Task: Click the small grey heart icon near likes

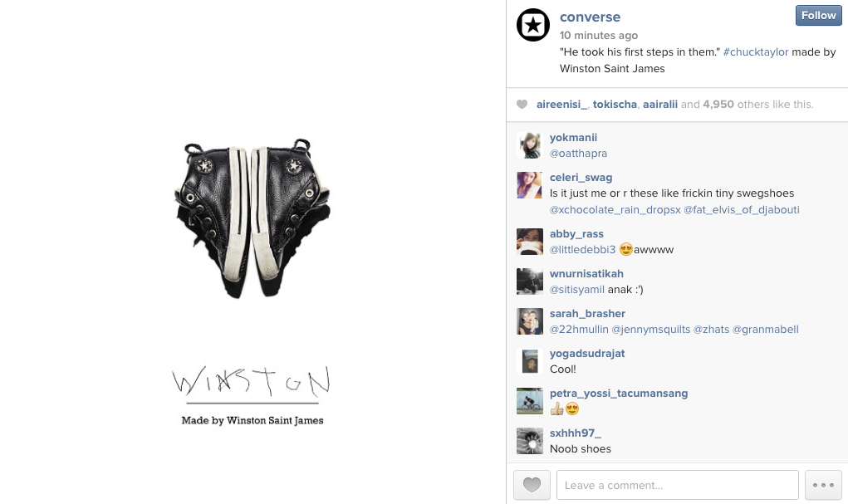Action: [522, 105]
